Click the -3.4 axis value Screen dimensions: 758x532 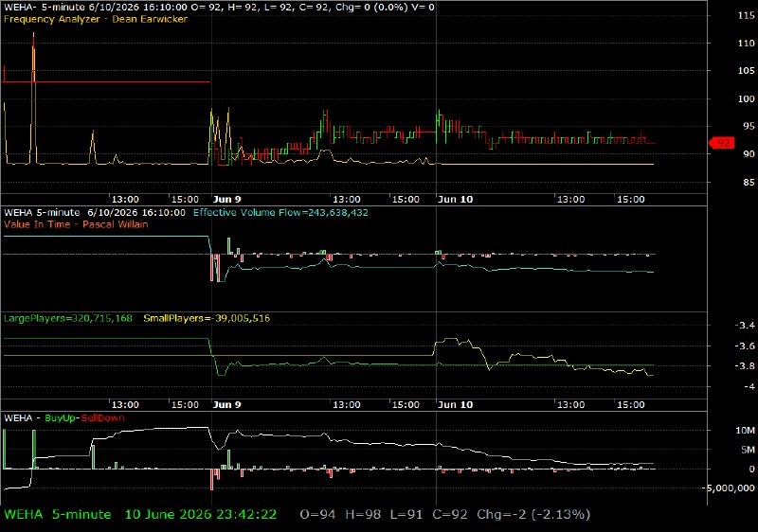[745, 326]
